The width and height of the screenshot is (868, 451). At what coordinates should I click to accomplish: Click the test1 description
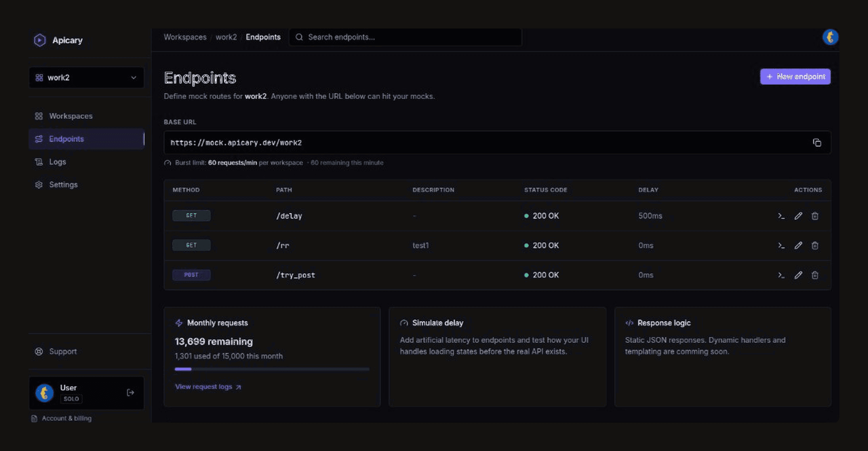(421, 245)
